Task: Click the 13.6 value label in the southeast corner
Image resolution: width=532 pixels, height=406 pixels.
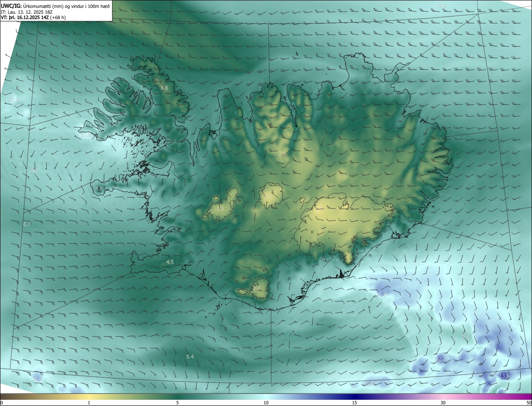Action: tap(504, 376)
